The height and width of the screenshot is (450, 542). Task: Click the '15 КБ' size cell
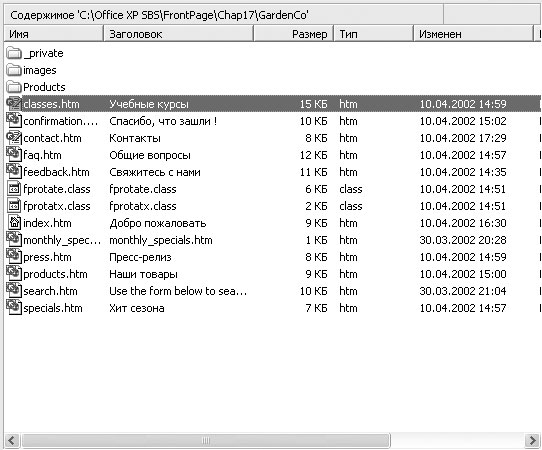point(313,104)
